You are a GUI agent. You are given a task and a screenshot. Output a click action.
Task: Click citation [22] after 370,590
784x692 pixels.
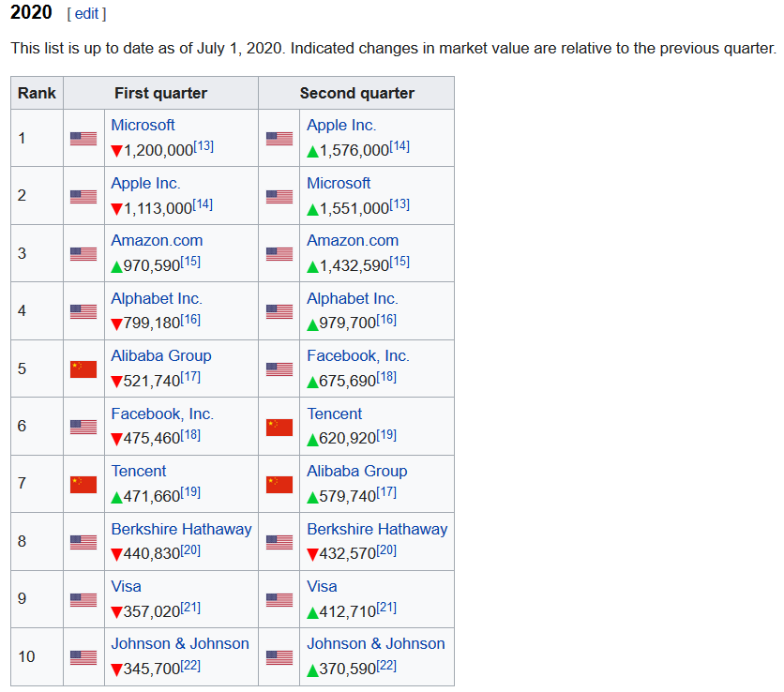coord(386,666)
